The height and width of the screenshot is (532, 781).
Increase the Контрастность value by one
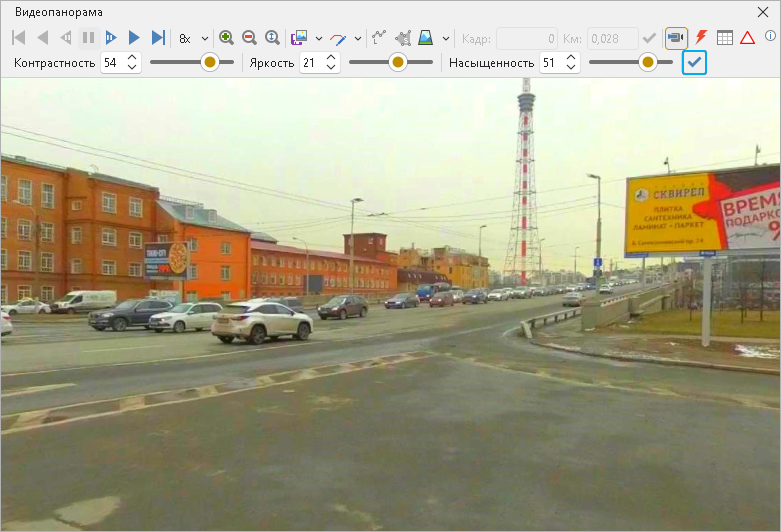click(x=132, y=57)
